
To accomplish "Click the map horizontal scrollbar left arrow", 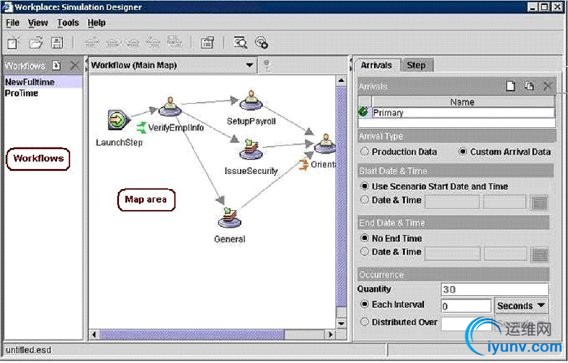I will pos(95,334).
